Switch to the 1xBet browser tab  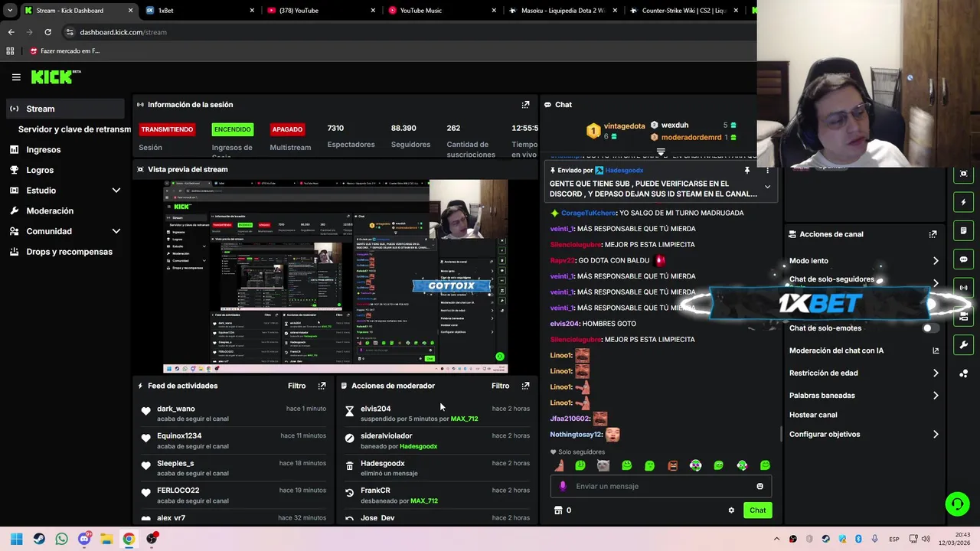pos(199,11)
